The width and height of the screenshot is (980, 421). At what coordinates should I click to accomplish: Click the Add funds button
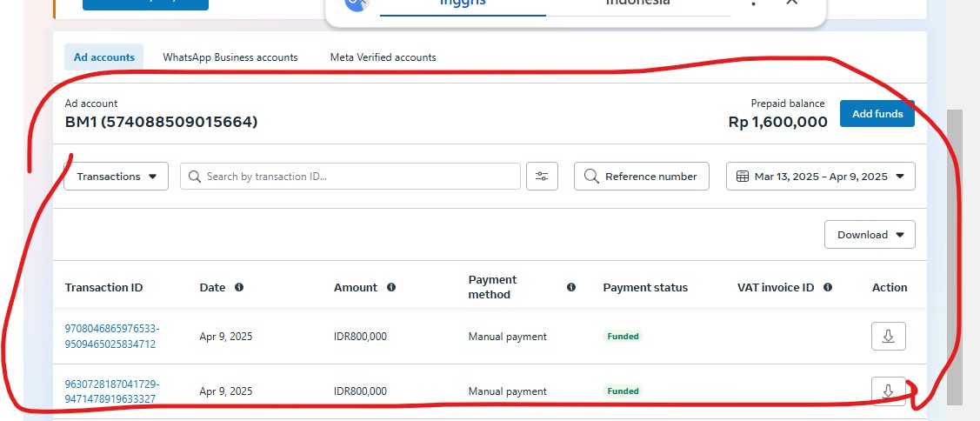877,114
